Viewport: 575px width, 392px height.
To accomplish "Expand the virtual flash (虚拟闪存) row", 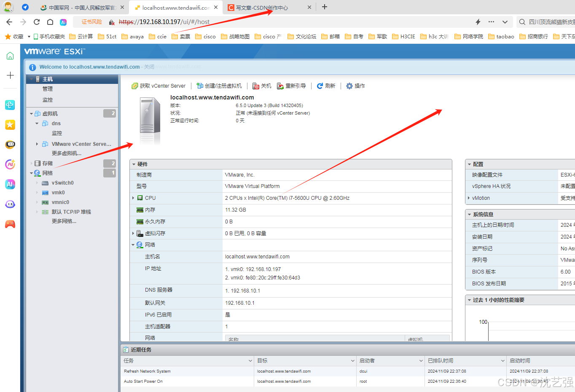I will (x=133, y=234).
